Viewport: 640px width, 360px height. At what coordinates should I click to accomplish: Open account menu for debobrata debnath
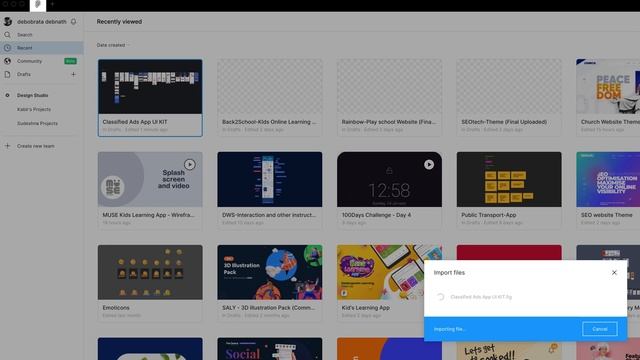point(42,22)
